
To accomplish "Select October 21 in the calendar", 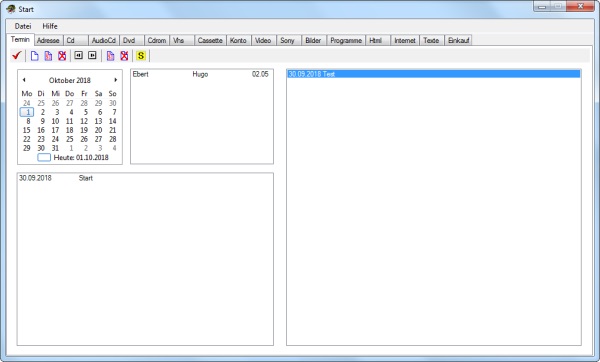I will pyautogui.click(x=112, y=130).
